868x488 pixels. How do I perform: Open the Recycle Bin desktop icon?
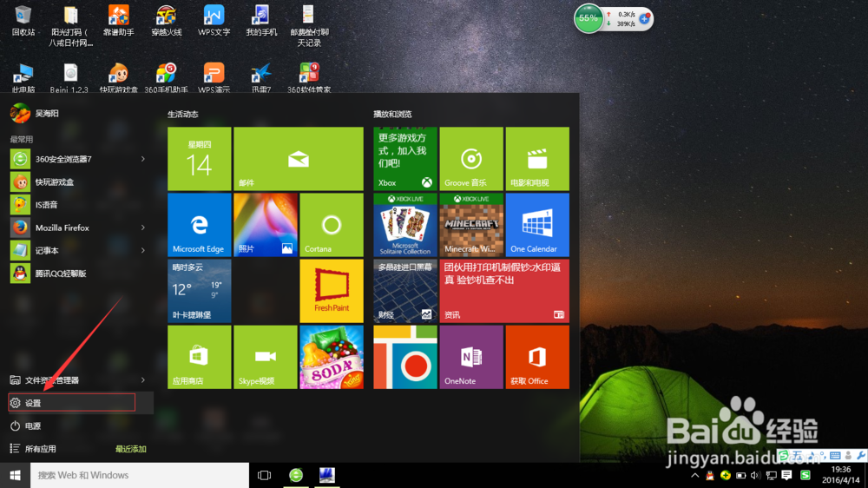coord(23,21)
